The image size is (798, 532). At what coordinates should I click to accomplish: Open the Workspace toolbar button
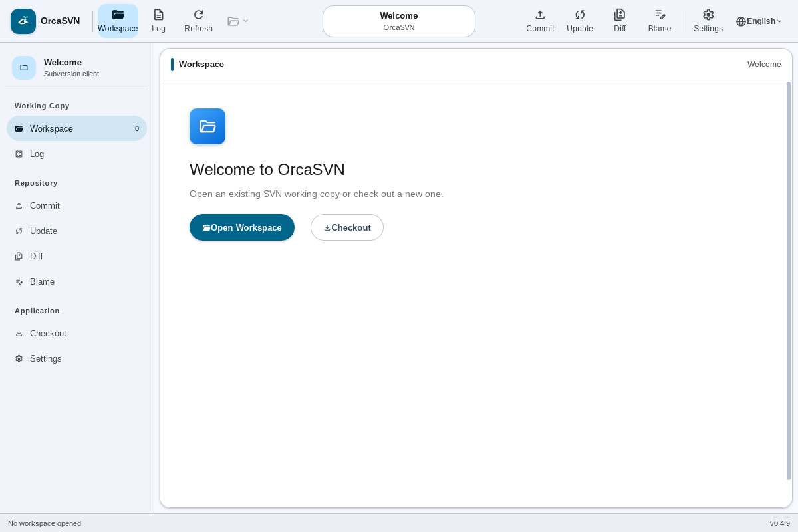coord(118,21)
